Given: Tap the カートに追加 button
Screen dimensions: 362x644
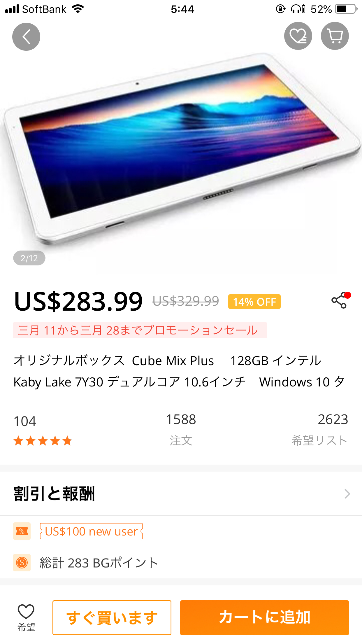Looking at the screenshot, I should 264,618.
